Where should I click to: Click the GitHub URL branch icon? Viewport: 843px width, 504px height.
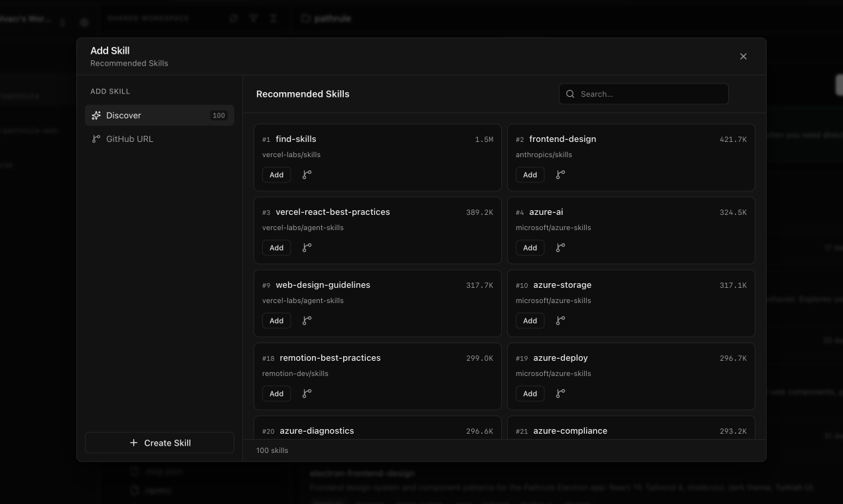(x=96, y=139)
